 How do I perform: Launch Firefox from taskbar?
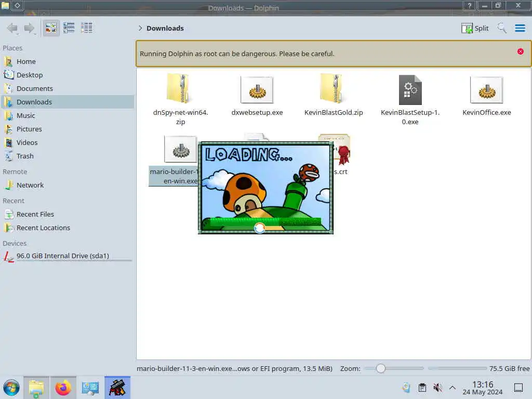tap(63, 388)
